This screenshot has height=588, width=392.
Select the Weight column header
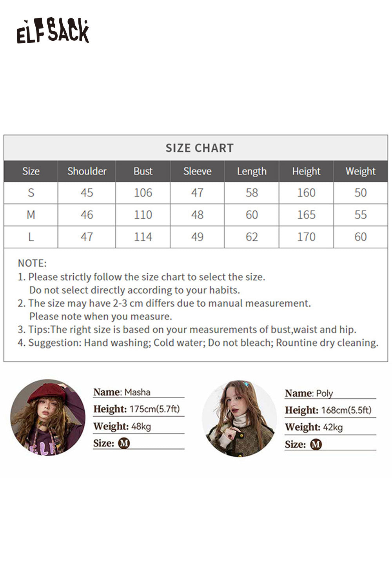pyautogui.click(x=360, y=171)
